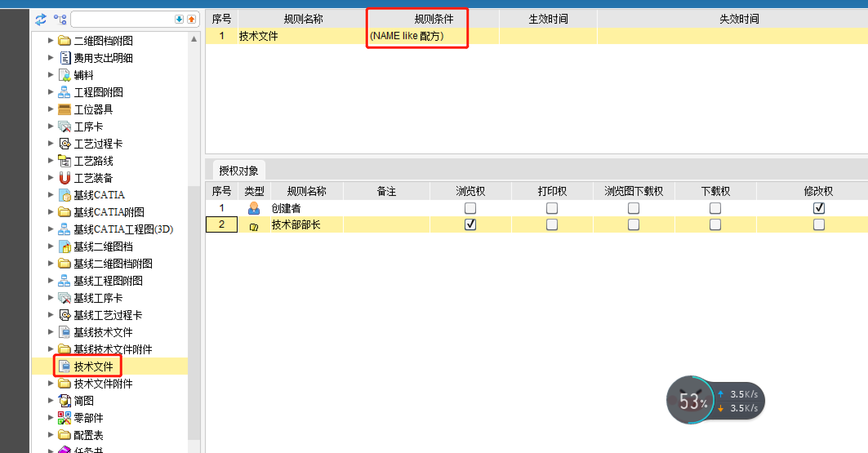Enable 打印权 for 创建者 row
The height and width of the screenshot is (453, 868).
click(552, 208)
